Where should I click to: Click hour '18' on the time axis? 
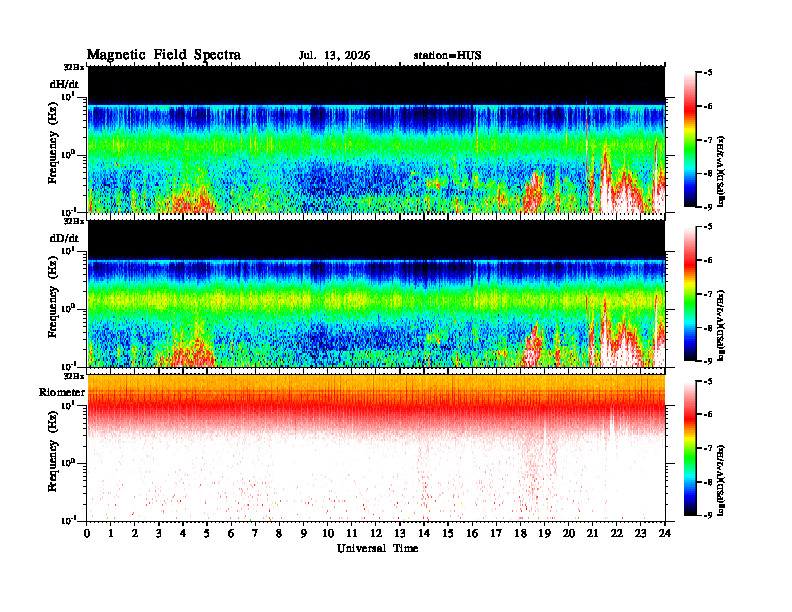coord(520,533)
